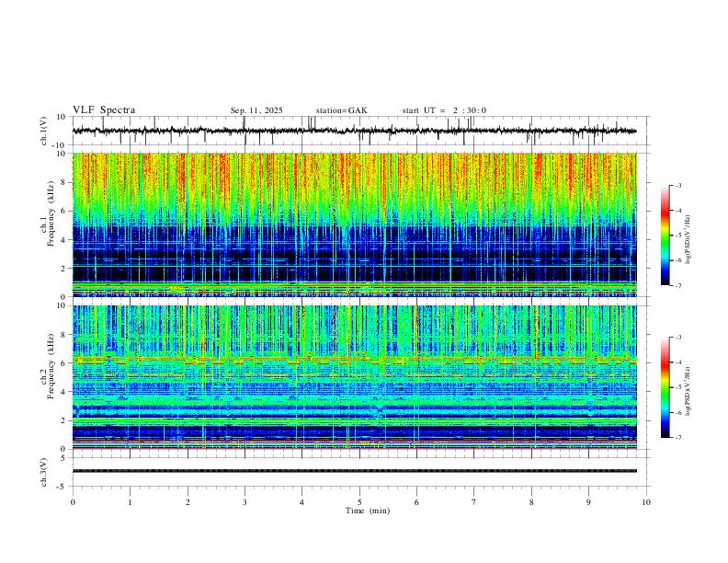728x563 pixels.
Task: Click the 'Time (min)' axis label
Action: pos(368,511)
